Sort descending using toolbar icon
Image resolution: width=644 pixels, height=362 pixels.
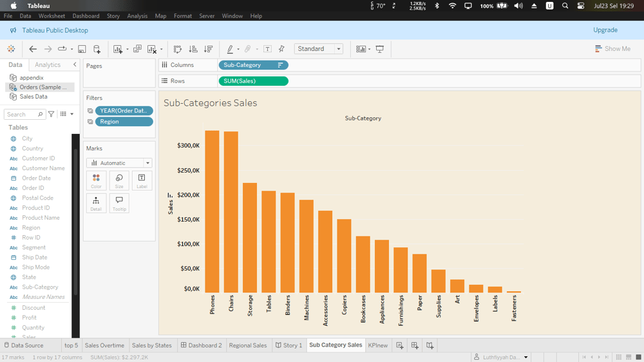coord(208,49)
